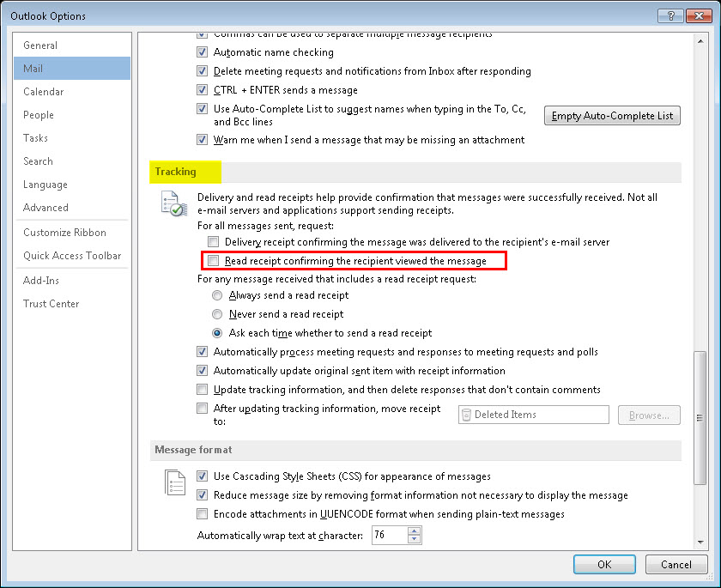Click the wrap text character field
The width and height of the screenshot is (721, 588).
tap(390, 535)
